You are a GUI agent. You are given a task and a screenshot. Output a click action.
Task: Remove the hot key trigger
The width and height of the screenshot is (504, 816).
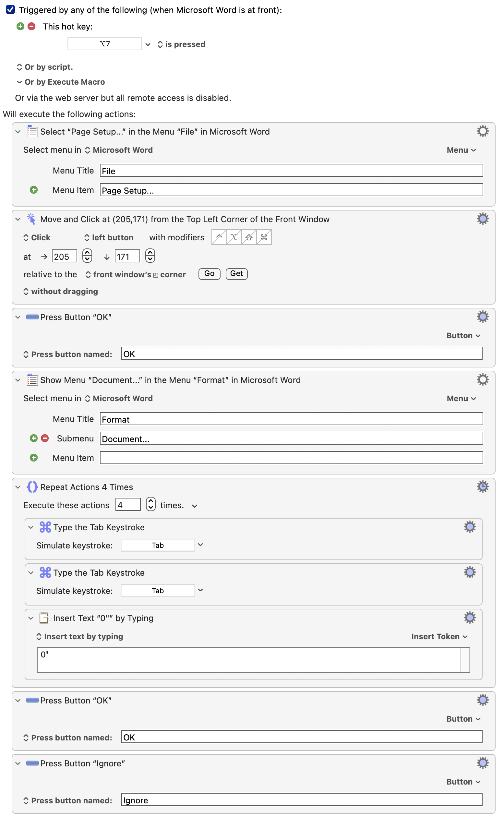click(32, 26)
